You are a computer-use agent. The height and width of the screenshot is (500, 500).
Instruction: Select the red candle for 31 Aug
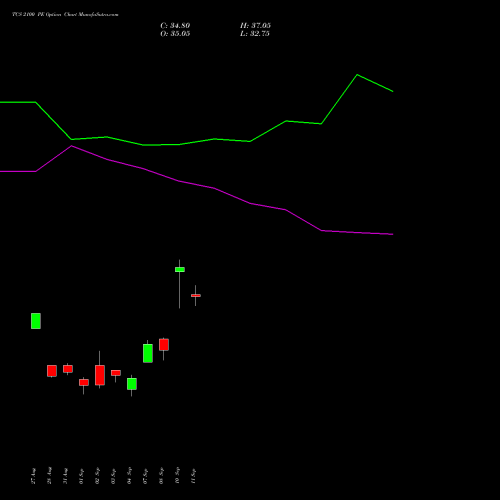68,369
